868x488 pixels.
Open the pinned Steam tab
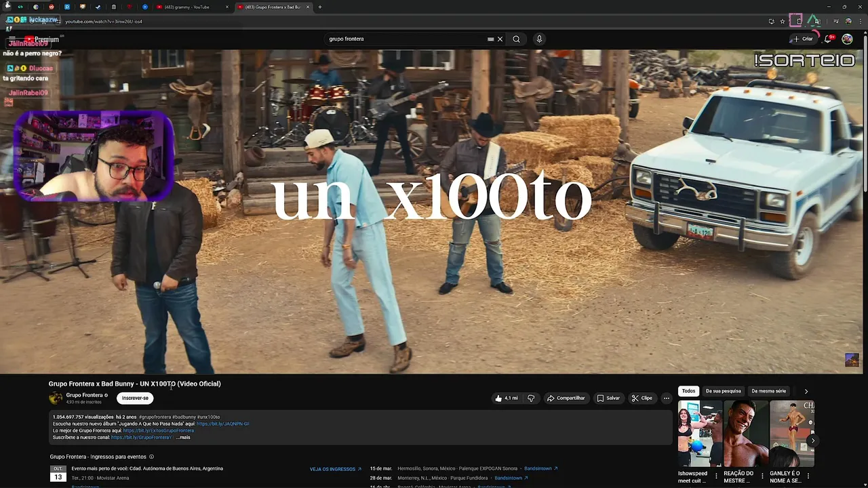(x=98, y=7)
